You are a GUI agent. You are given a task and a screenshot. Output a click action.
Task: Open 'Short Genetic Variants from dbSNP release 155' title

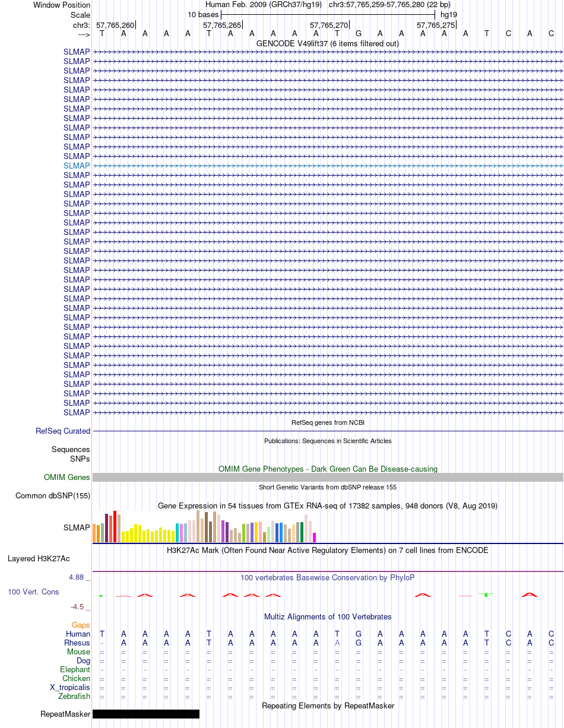point(328,487)
